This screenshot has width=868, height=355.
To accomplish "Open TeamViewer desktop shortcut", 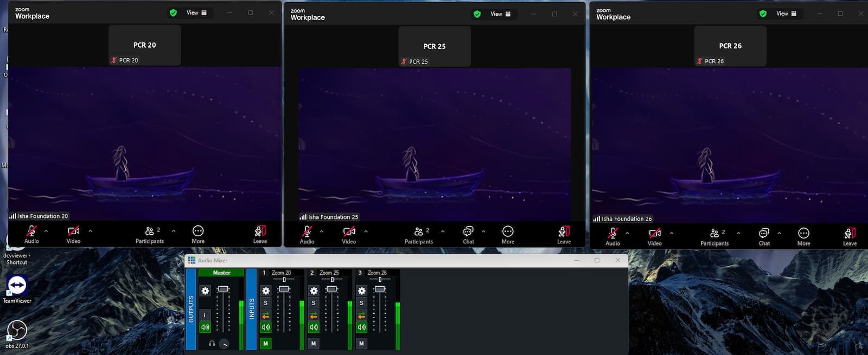I will pyautogui.click(x=17, y=286).
